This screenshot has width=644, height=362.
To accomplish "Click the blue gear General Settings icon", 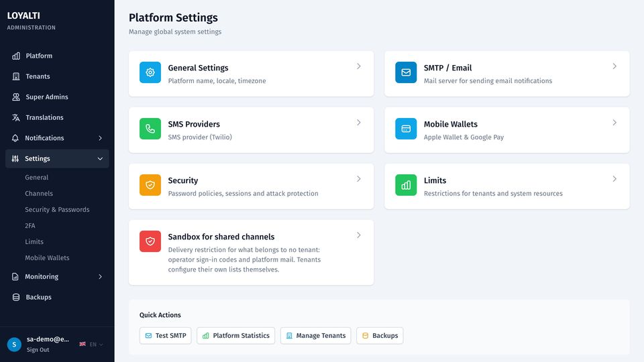I will point(150,72).
